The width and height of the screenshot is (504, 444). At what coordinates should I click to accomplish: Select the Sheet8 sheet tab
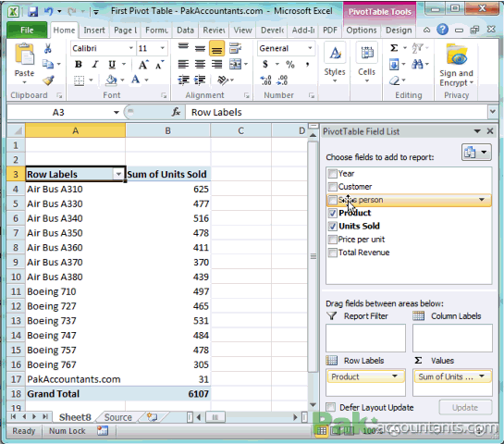pyautogui.click(x=75, y=417)
